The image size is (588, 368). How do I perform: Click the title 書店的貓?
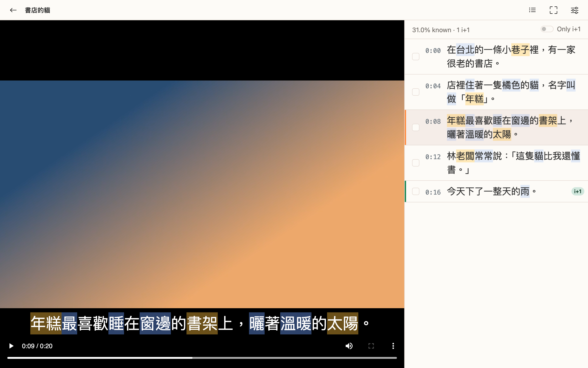click(x=37, y=10)
